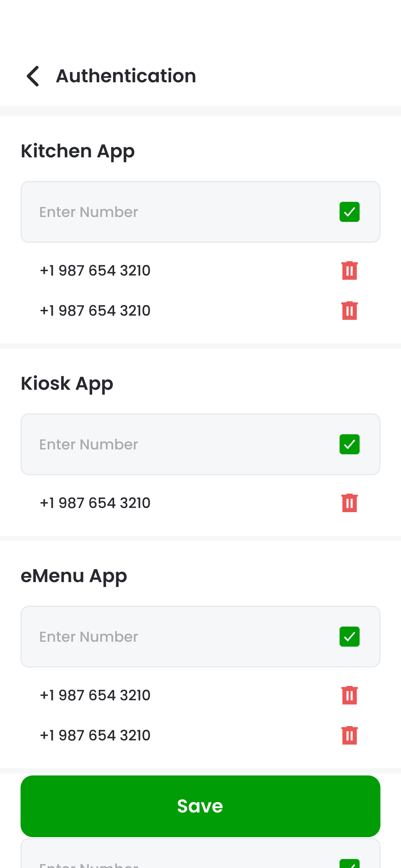Tap the Authentication page title
This screenshot has height=868, width=401.
[126, 76]
